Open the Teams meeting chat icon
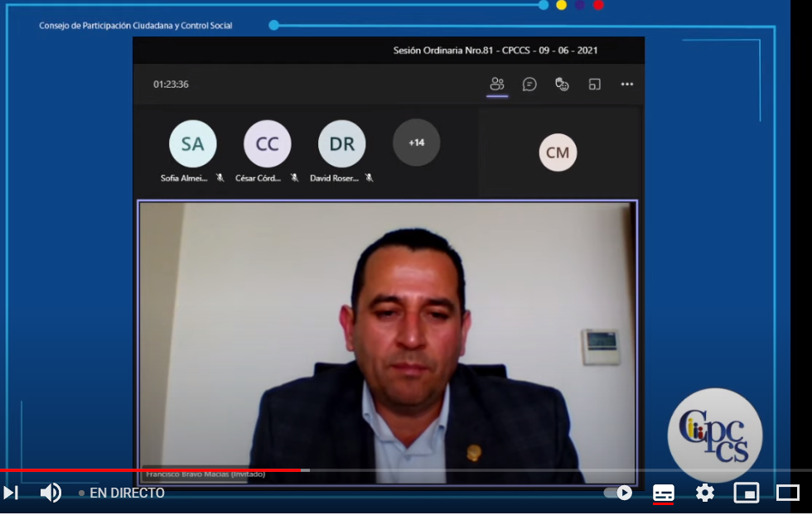The height and width of the screenshot is (515, 812). pos(529,84)
